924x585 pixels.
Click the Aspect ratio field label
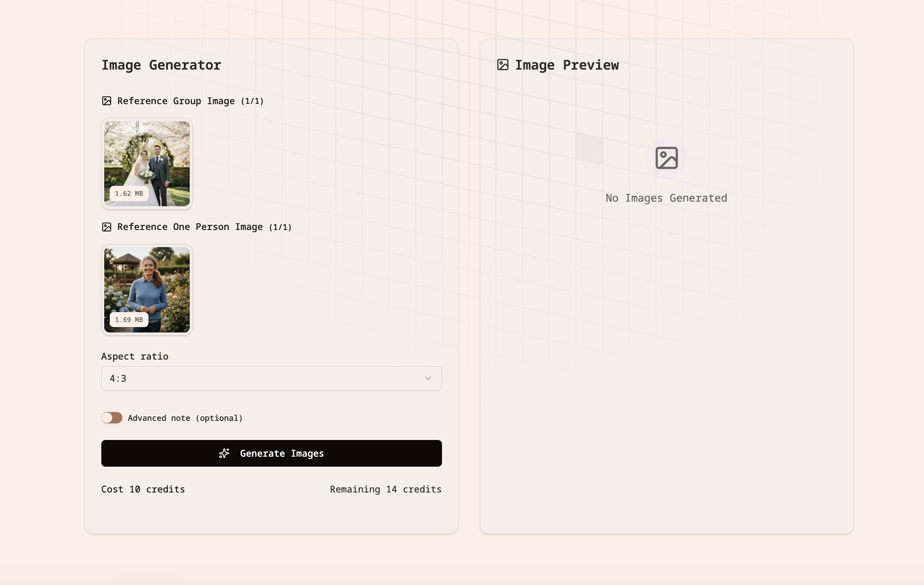135,356
